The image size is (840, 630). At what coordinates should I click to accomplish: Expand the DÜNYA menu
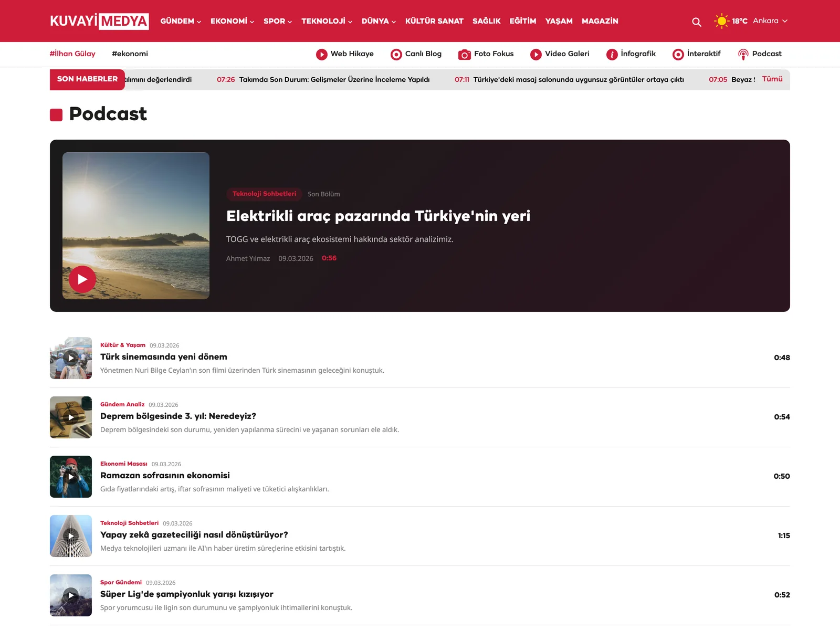coord(379,21)
